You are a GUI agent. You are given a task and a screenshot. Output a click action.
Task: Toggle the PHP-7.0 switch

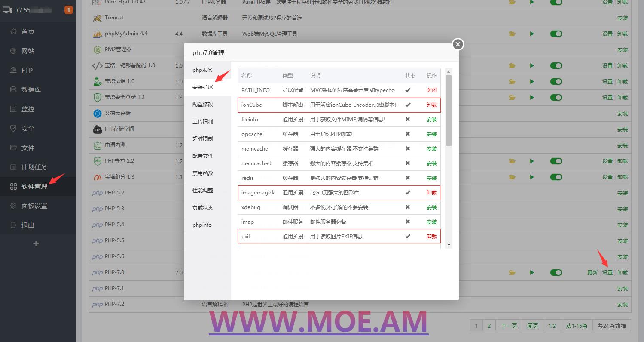pyautogui.click(x=556, y=272)
